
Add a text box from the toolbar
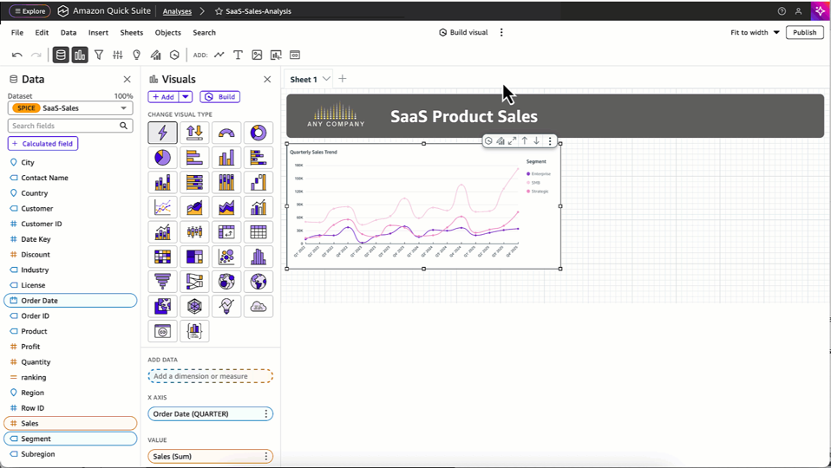(x=238, y=55)
